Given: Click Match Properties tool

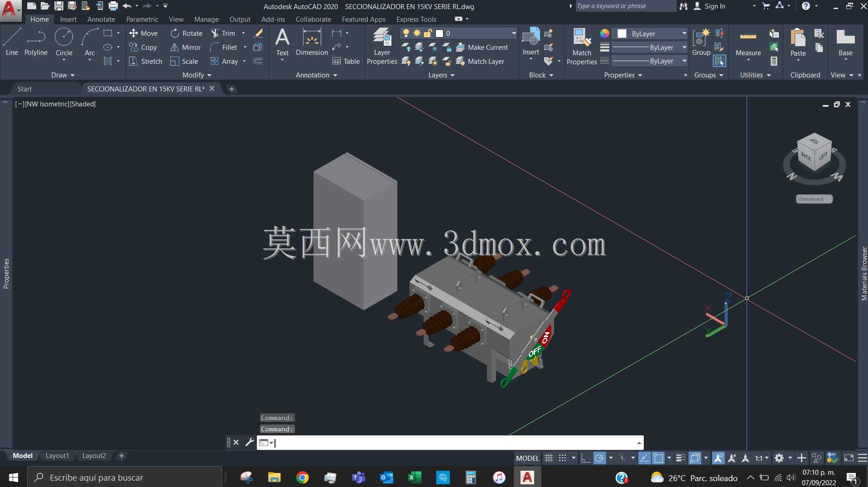Looking at the screenshot, I should [582, 46].
